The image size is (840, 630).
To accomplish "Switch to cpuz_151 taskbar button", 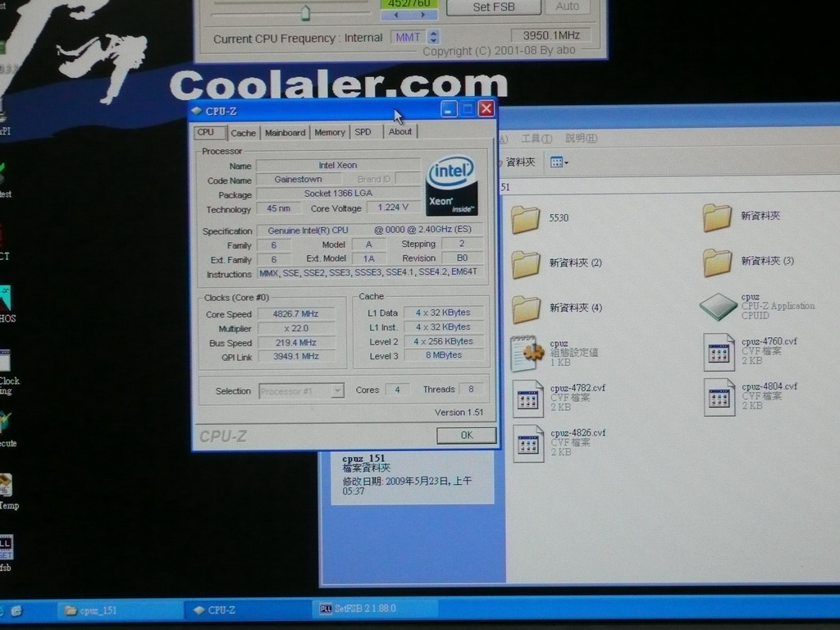I will (x=120, y=610).
